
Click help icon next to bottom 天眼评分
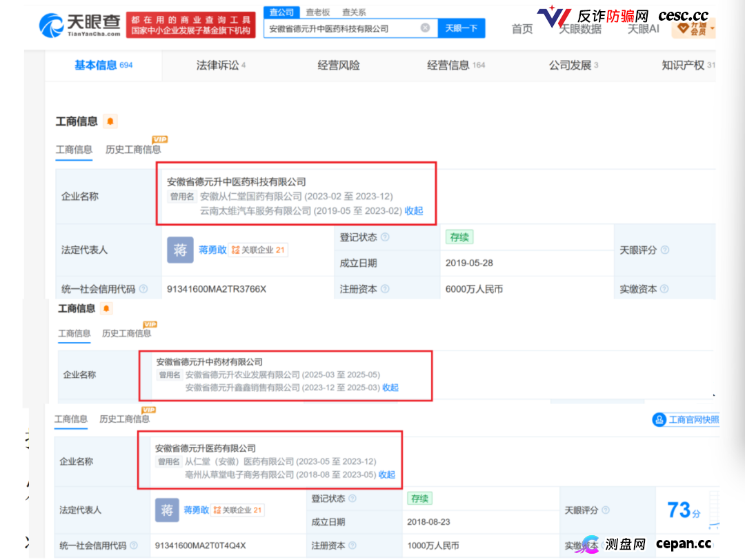click(x=606, y=510)
